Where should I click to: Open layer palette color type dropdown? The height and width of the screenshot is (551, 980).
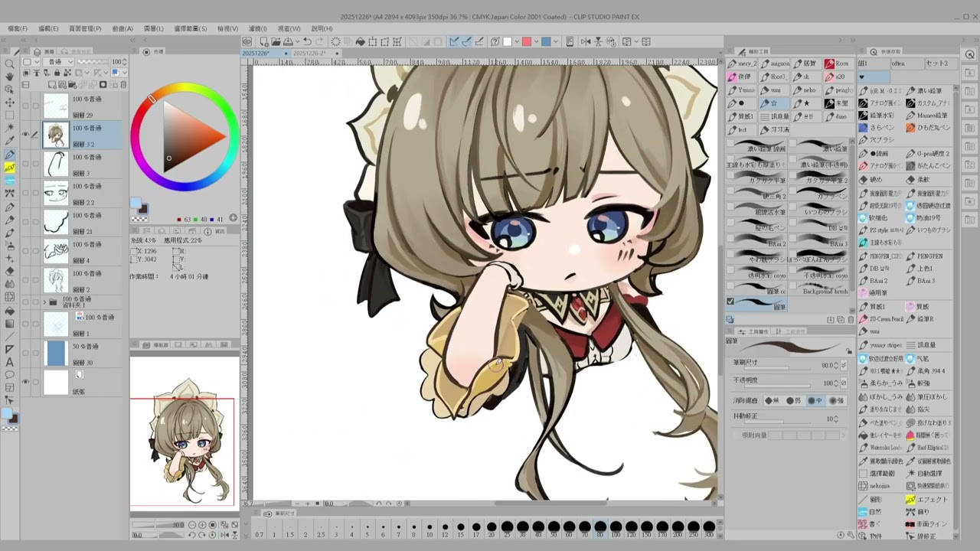pos(31,62)
